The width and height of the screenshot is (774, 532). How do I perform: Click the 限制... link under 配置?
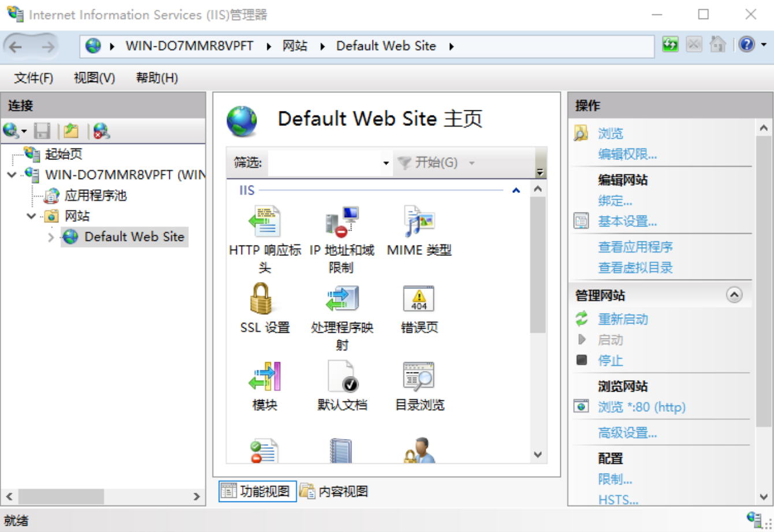pos(615,479)
